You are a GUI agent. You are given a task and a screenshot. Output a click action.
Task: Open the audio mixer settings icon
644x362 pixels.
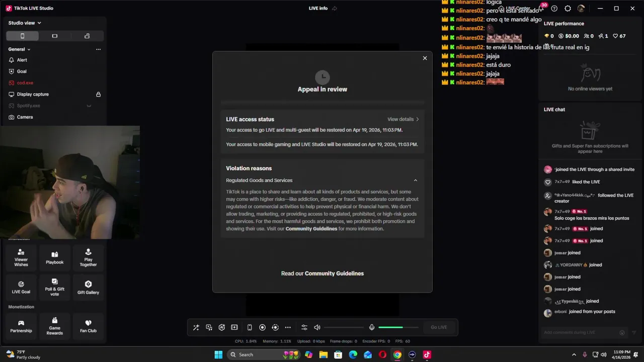304,327
